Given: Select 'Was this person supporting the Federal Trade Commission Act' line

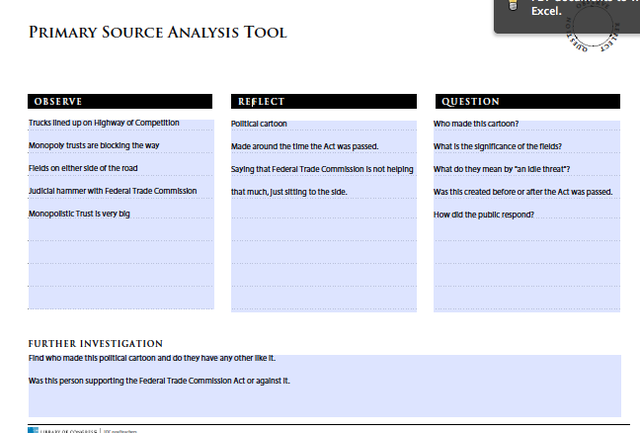Looking at the screenshot, I should 159,381.
